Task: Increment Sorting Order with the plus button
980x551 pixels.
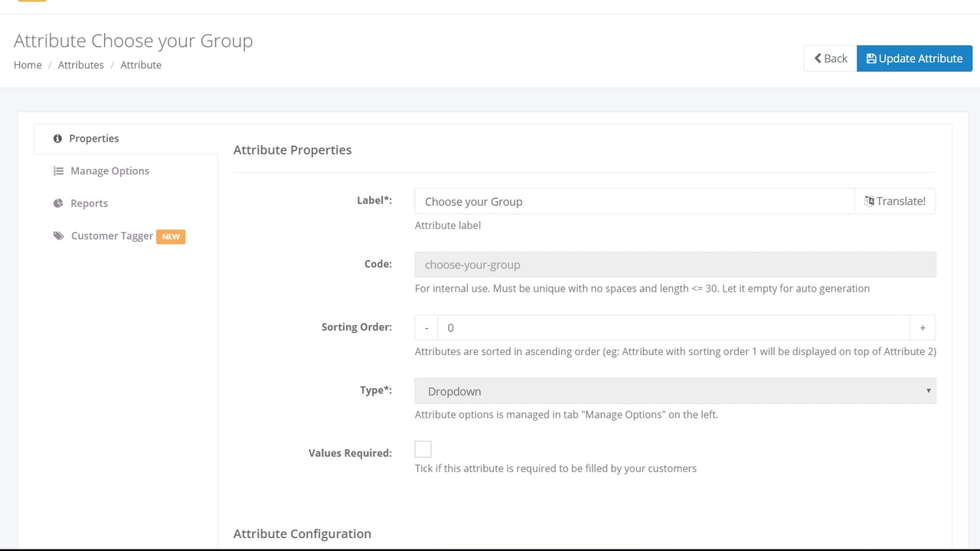Action: coord(923,328)
